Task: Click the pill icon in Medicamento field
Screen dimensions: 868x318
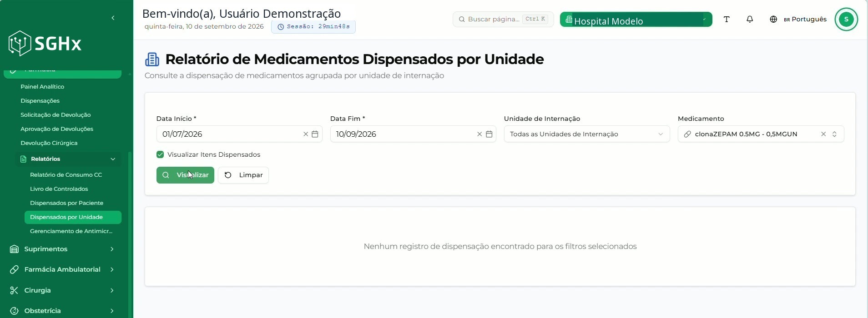Action: 687,134
